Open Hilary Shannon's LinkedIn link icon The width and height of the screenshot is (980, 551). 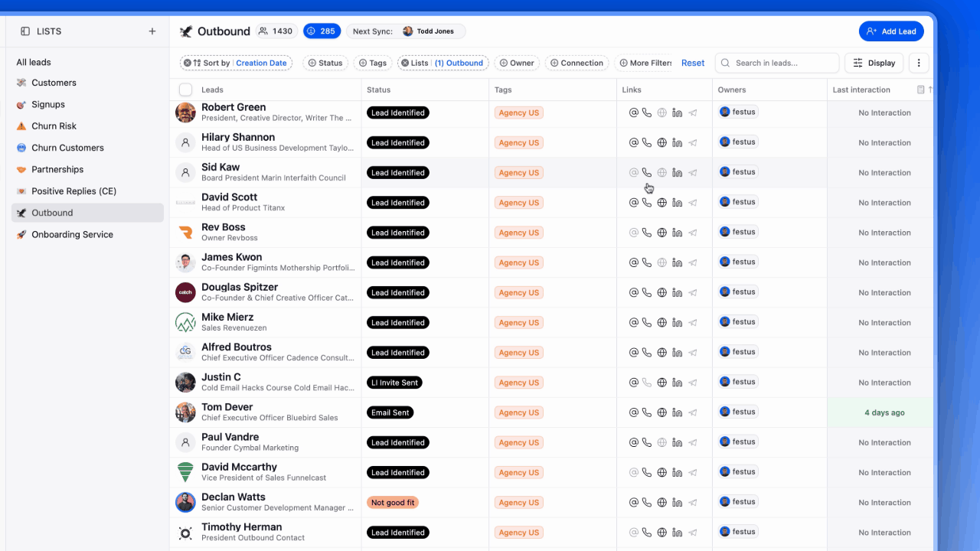click(677, 142)
